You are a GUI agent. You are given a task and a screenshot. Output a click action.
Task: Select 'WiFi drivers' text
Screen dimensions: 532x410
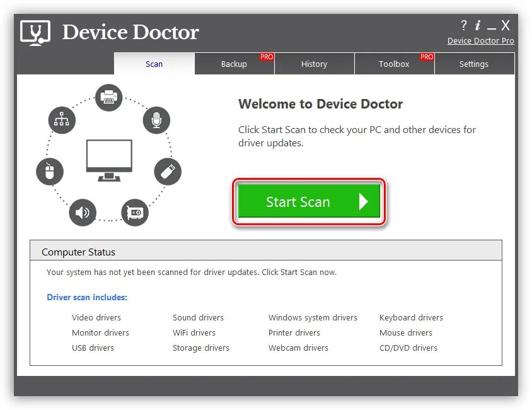point(194,332)
